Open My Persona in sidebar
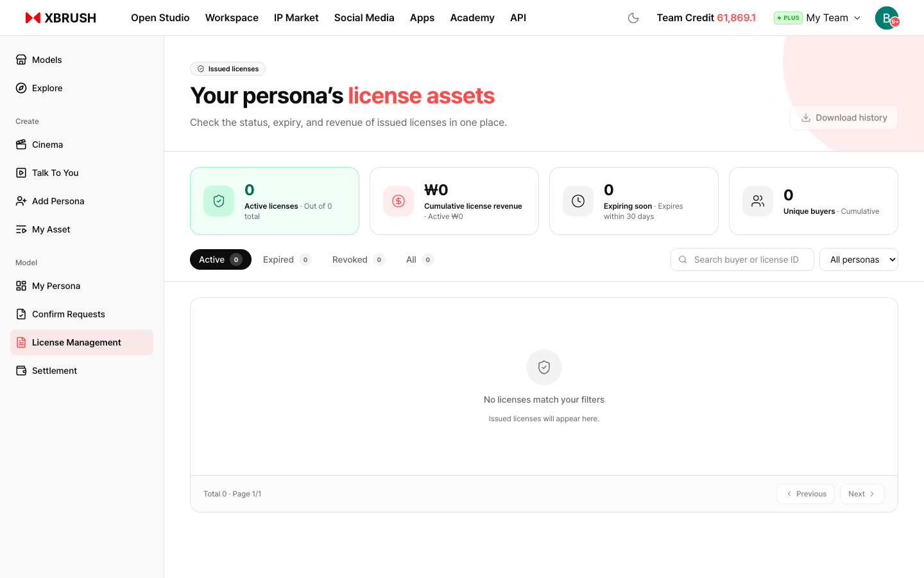Image resolution: width=924 pixels, height=578 pixels. pos(81,286)
